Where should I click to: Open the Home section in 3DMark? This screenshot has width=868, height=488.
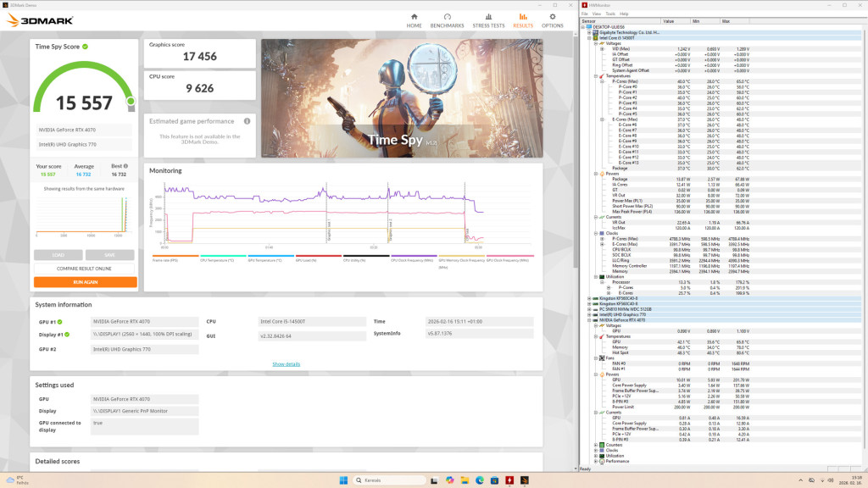[x=414, y=19]
